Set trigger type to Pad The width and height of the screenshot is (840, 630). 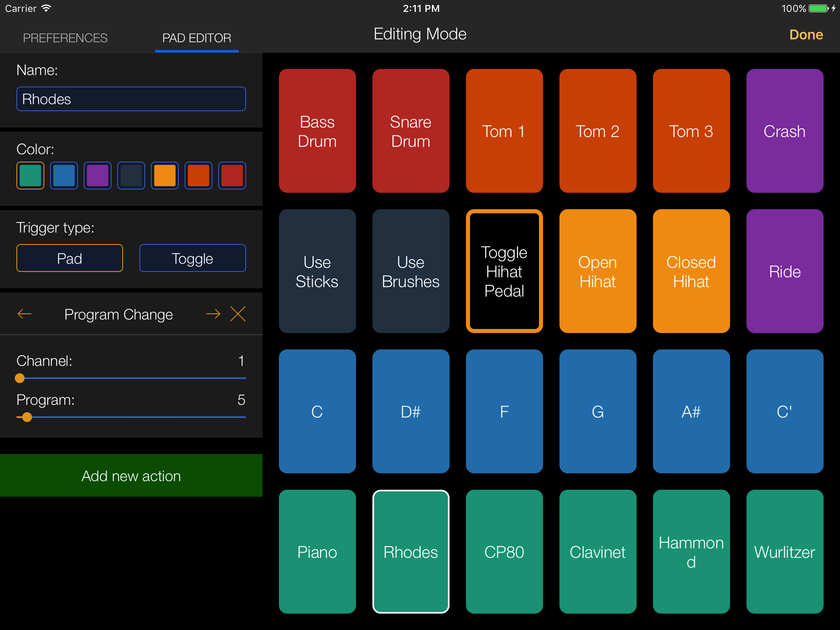tap(69, 258)
